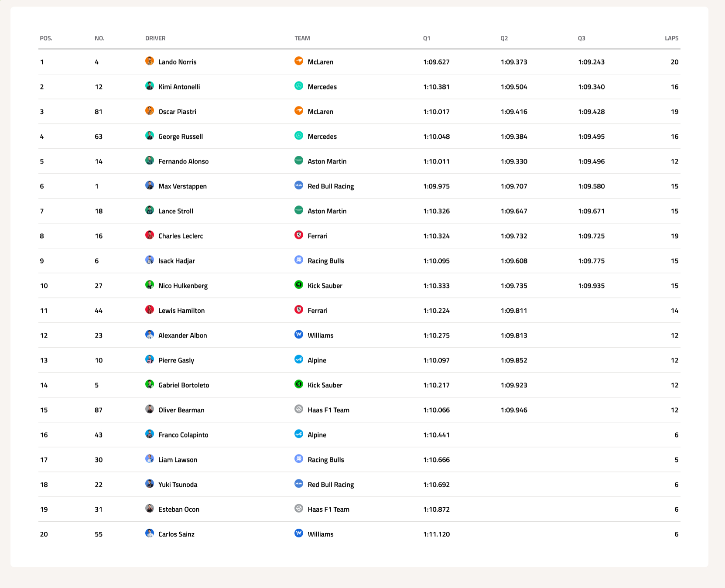Click Williams logo in Alexander Albon row
725x588 pixels.
299,335
